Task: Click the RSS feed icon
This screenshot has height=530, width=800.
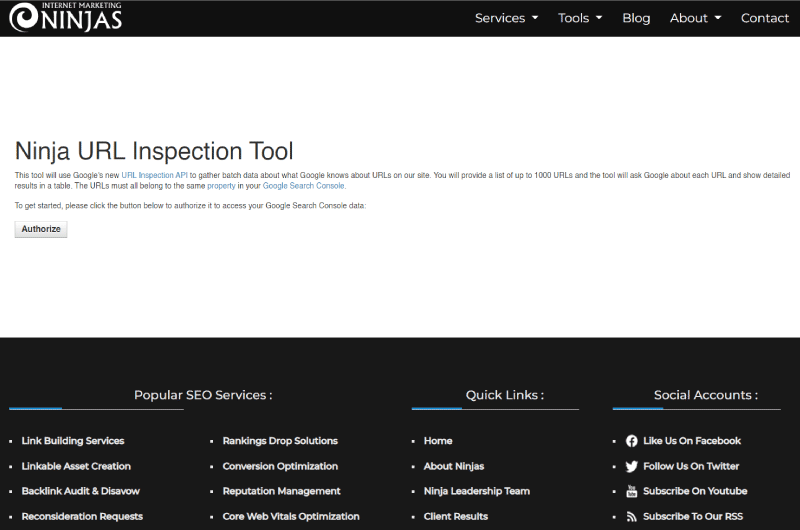Action: pos(632,517)
